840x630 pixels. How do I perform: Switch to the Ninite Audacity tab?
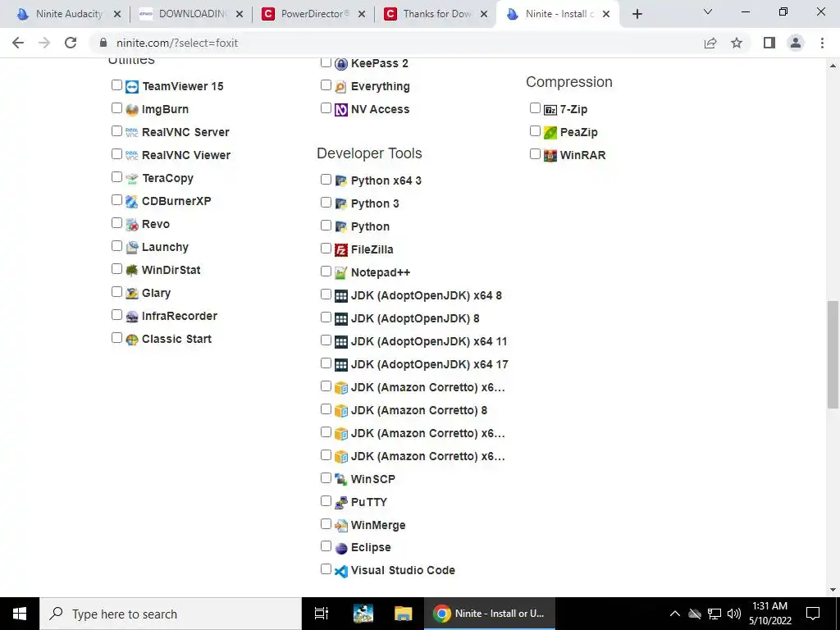coord(67,14)
